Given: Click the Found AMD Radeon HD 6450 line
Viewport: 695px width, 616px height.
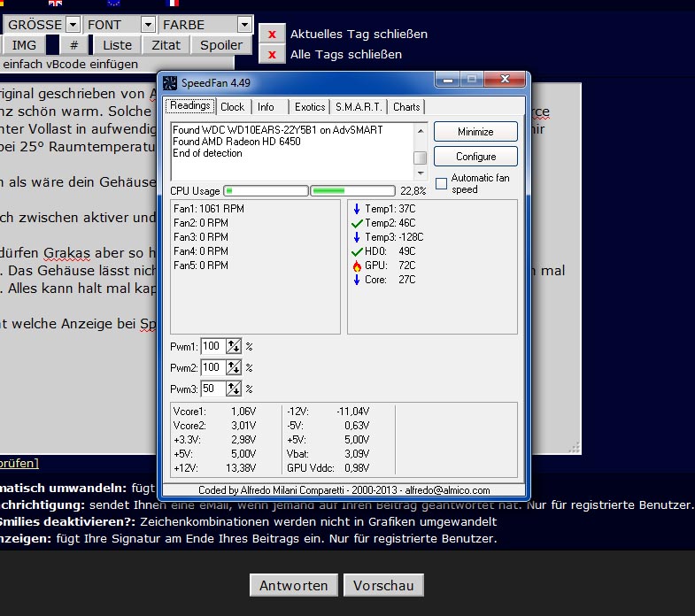Looking at the screenshot, I should [x=236, y=142].
